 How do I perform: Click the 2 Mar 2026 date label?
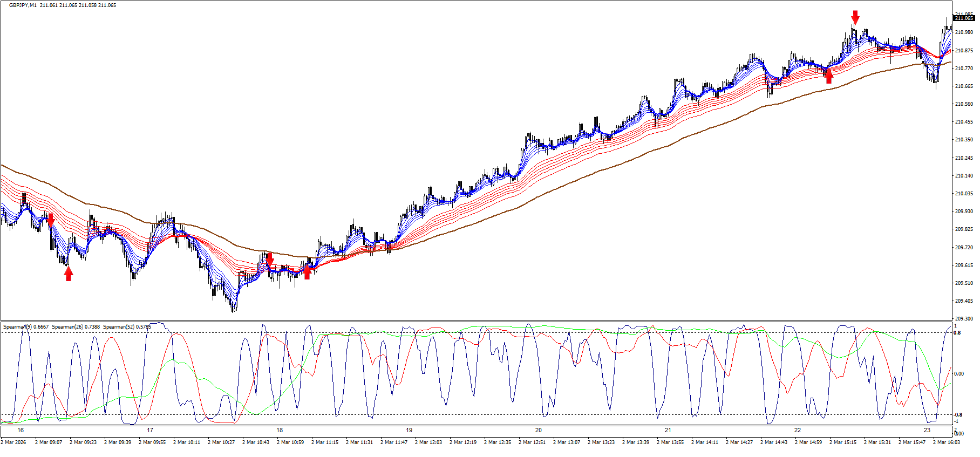(x=13, y=442)
